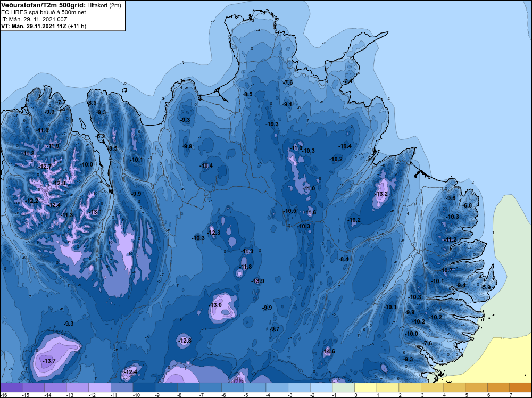
Task: Click the -11.8 temperature label
Action: pos(246,267)
